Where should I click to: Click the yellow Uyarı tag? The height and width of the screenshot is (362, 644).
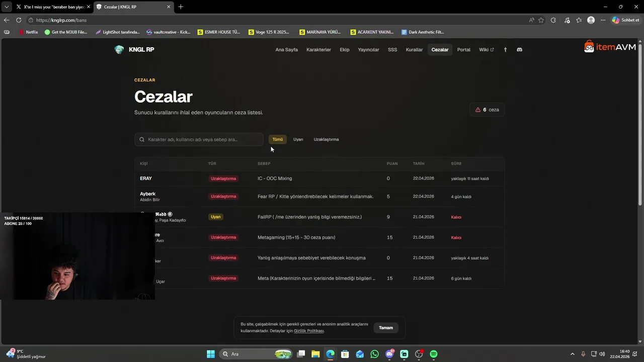point(215,217)
